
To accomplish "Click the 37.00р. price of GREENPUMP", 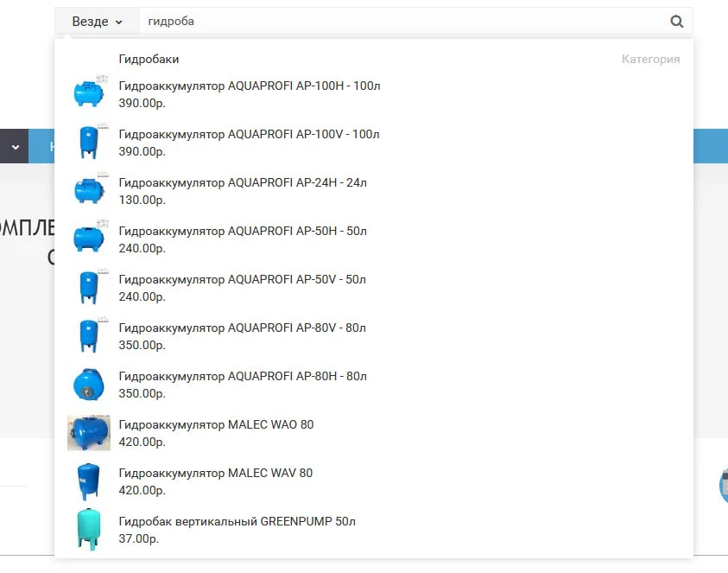I will click(139, 538).
